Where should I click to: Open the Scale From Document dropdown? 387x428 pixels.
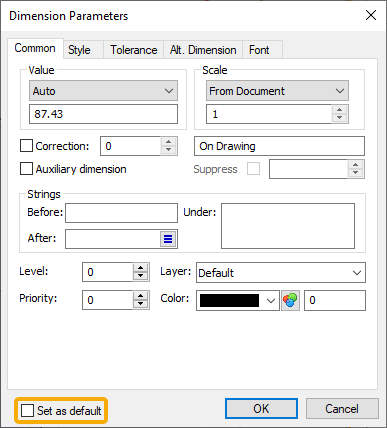point(277,91)
